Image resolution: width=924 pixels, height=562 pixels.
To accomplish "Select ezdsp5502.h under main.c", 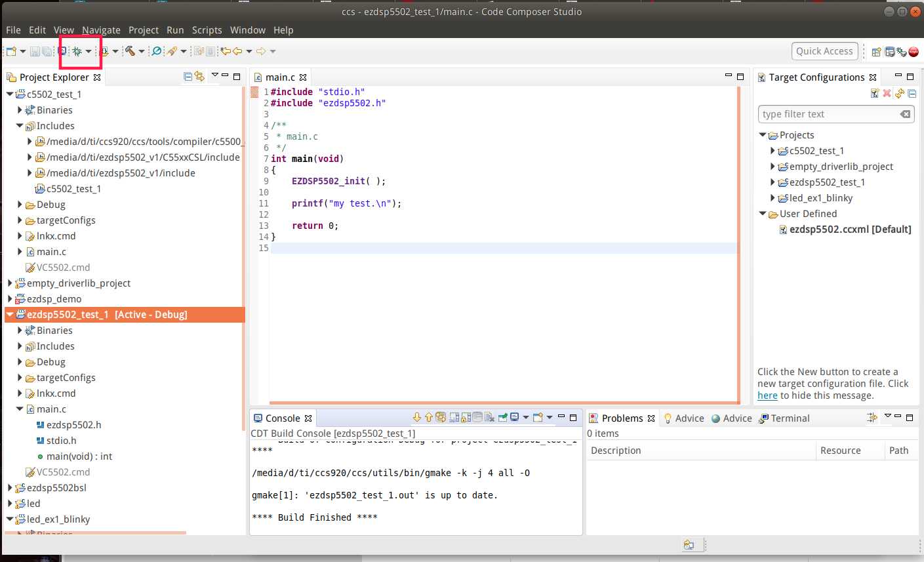I will pyautogui.click(x=68, y=425).
